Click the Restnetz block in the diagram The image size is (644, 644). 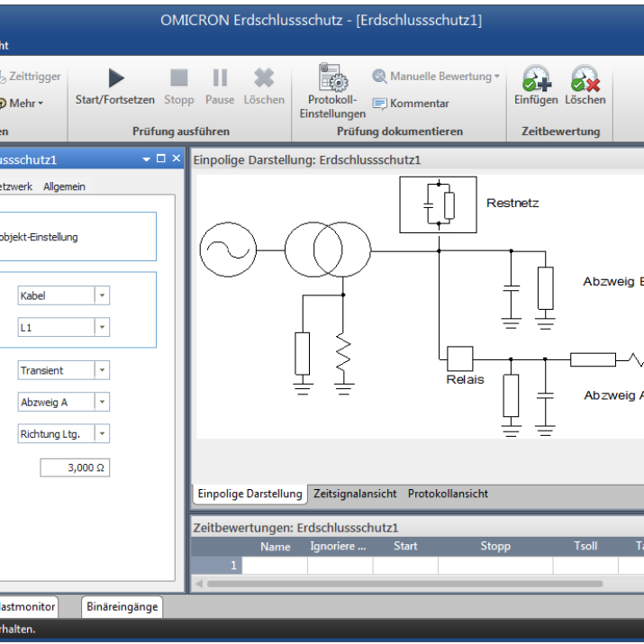click(438, 204)
